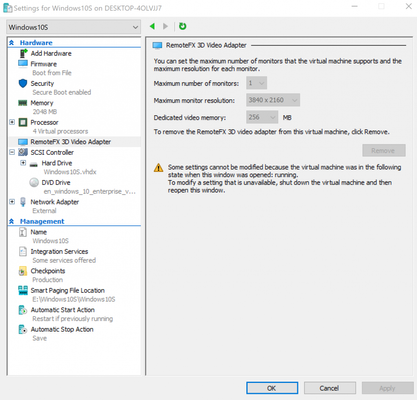This screenshot has height=400, width=417.
Task: Collapse the Hardware section header
Action: pos(12,43)
